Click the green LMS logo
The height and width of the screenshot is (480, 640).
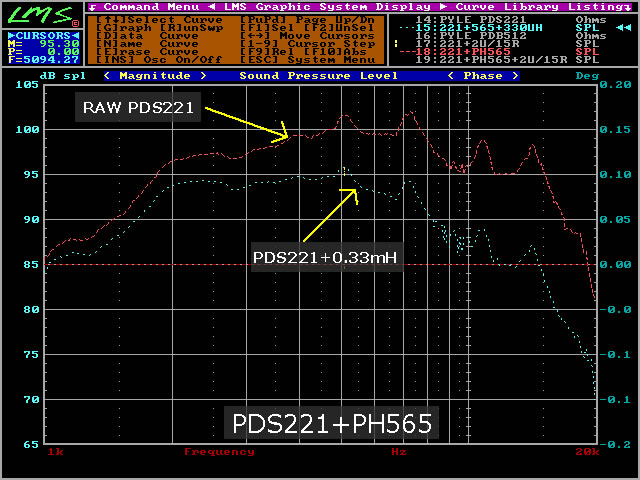[41, 14]
